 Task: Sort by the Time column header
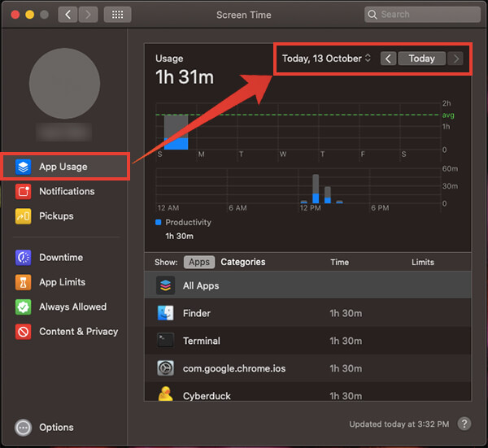(339, 263)
